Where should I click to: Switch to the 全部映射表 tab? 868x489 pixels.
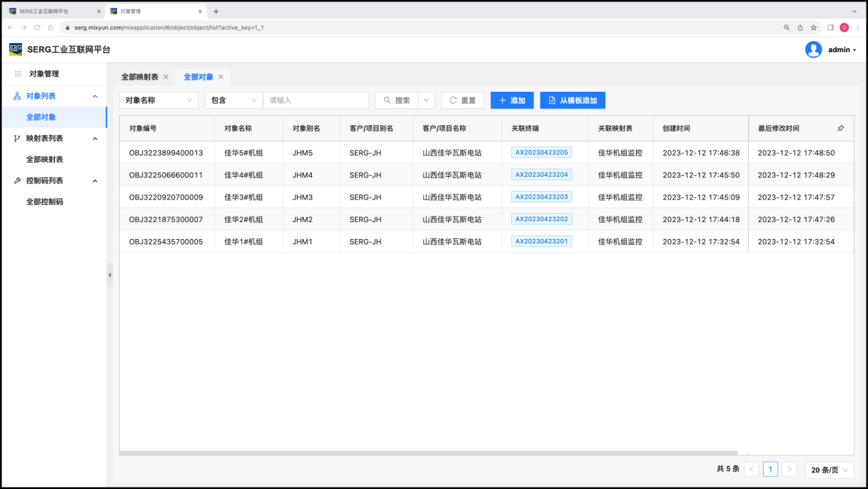(x=140, y=77)
